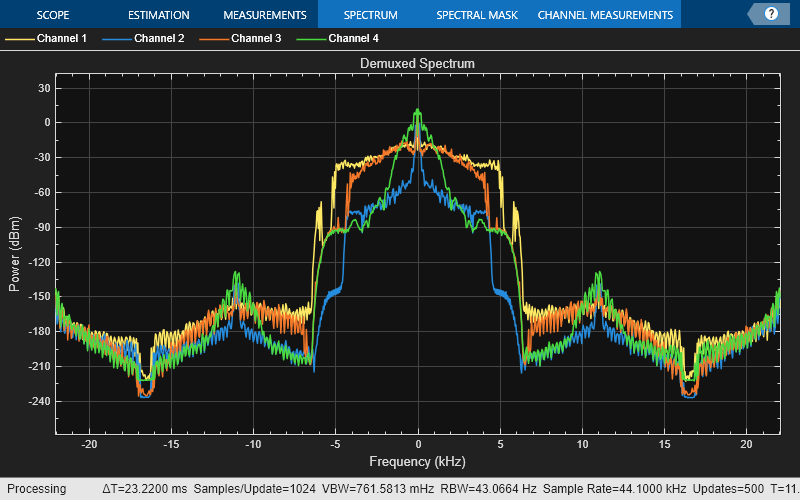
Task: Select the Spectrum tab
Action: point(370,15)
